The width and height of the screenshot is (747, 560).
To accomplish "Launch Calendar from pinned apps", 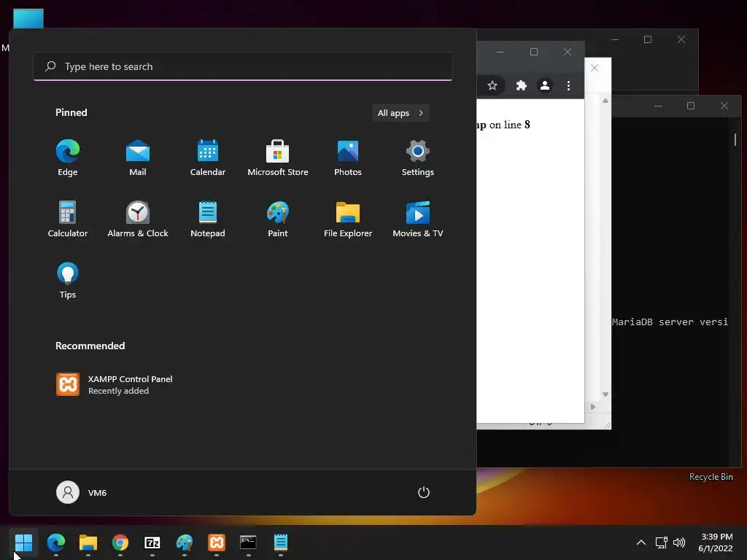I will 208,158.
